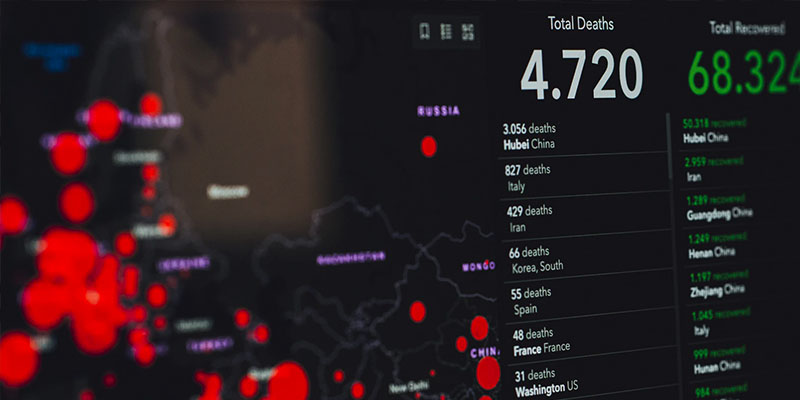This screenshot has height=400, width=800.
Task: Select the 1.045 recovered Italy row
Action: 744,322
